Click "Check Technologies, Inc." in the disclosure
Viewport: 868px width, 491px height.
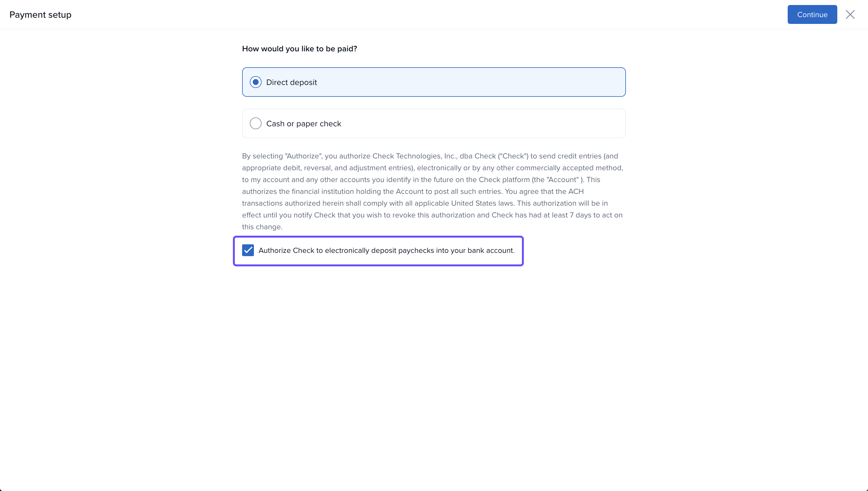[415, 156]
